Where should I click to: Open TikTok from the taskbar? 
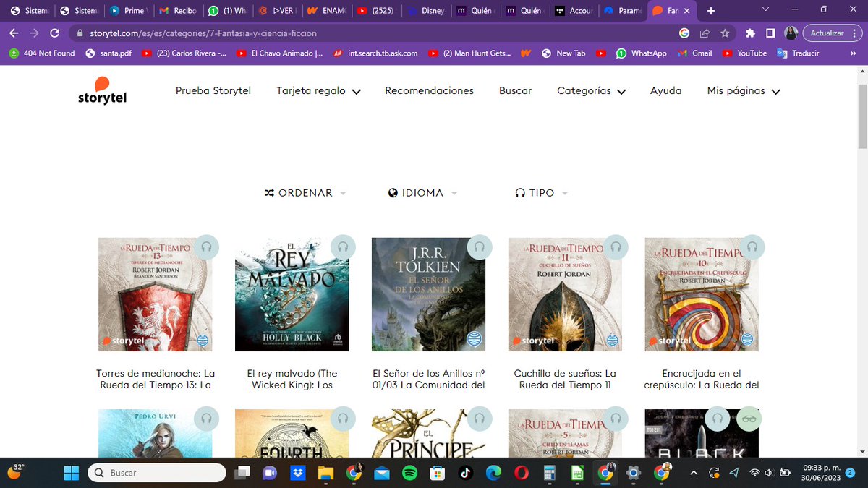pos(465,473)
